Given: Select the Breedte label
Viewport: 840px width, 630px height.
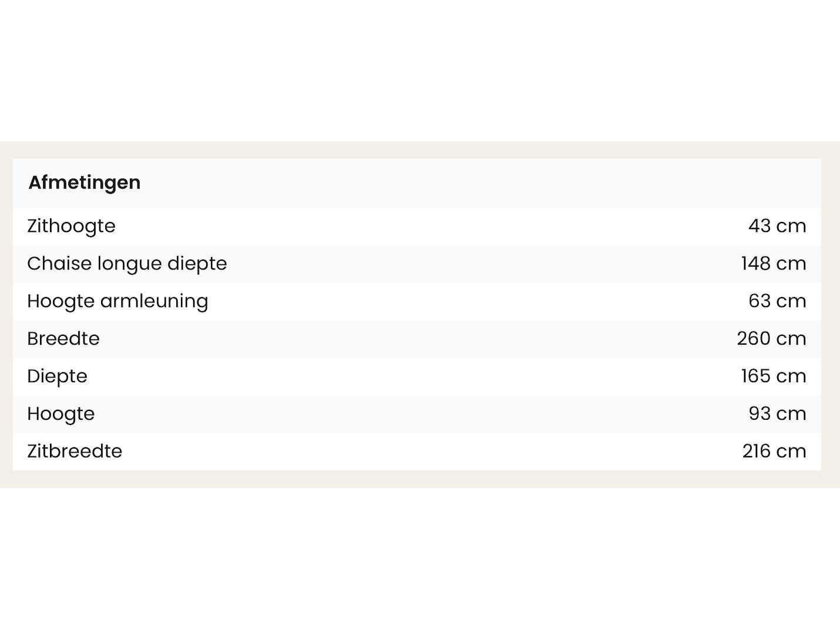Looking at the screenshot, I should [63, 339].
